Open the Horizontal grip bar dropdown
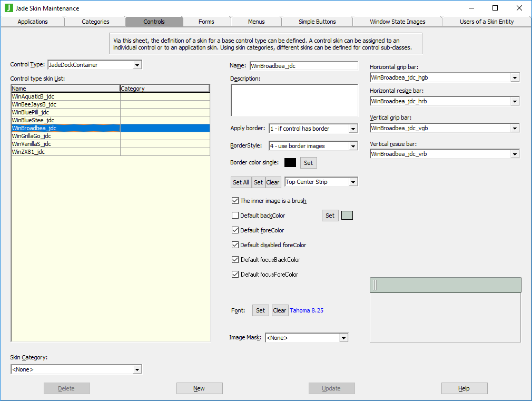 point(515,78)
